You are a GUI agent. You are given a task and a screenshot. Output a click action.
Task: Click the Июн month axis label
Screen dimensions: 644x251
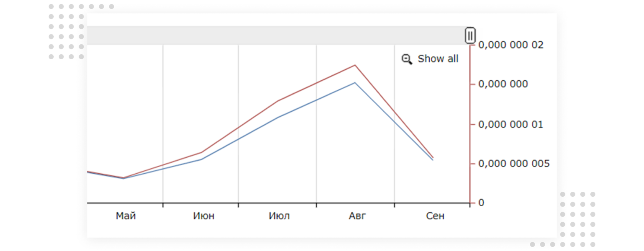click(204, 216)
